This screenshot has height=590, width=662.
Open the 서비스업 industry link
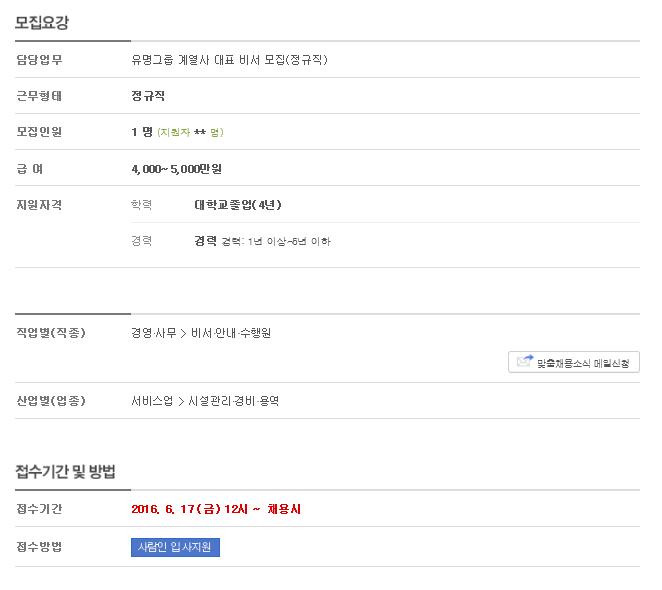point(152,401)
